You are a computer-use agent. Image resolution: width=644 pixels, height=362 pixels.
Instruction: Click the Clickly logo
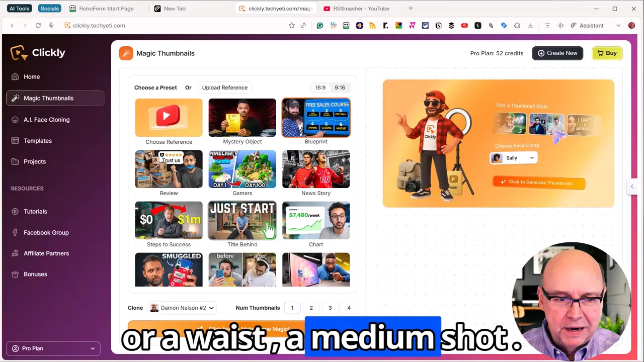pyautogui.click(x=38, y=52)
